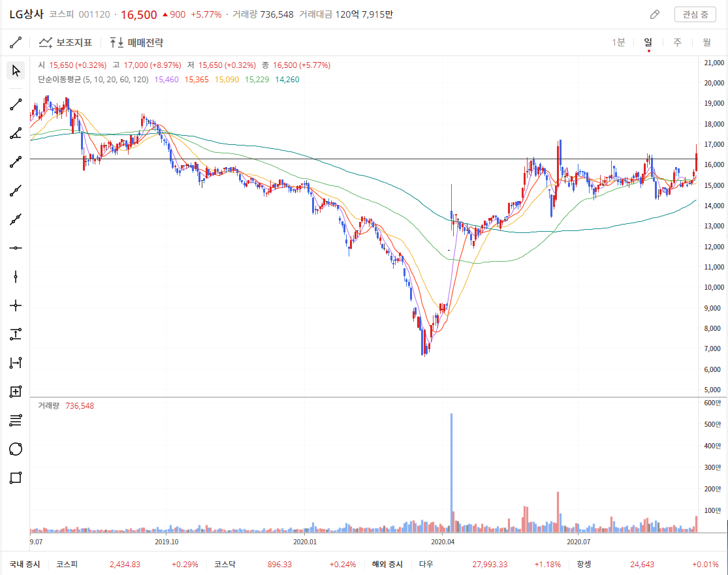
Task: Select the vertical line tool
Action: pyautogui.click(x=16, y=277)
